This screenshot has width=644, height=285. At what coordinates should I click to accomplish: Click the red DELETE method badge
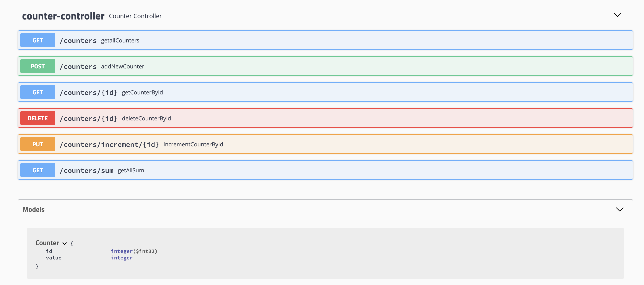(x=37, y=118)
